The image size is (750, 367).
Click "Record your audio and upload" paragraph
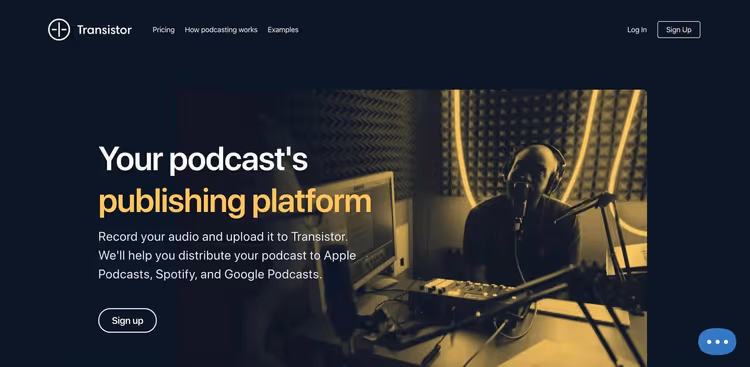(227, 256)
